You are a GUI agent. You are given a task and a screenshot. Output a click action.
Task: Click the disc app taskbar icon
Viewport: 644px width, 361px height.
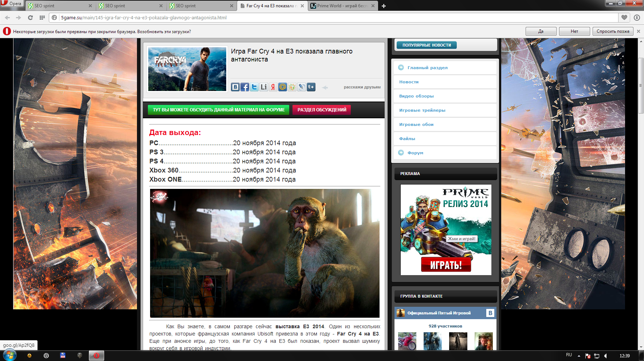(46, 356)
